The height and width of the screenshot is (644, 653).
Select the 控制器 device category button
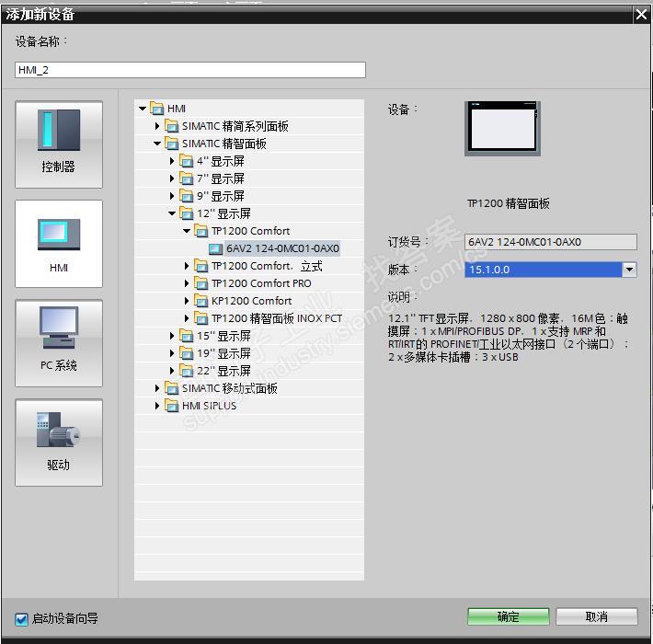pos(59,144)
